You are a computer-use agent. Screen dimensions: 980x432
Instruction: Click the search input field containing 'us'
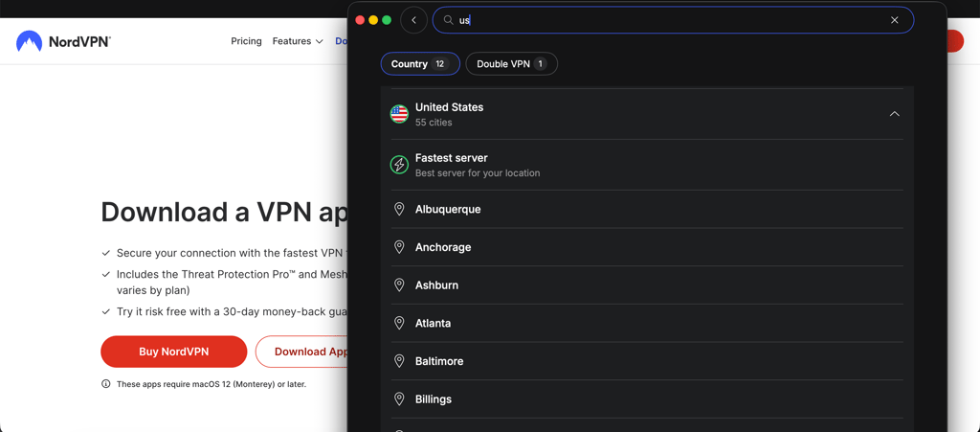(x=673, y=20)
